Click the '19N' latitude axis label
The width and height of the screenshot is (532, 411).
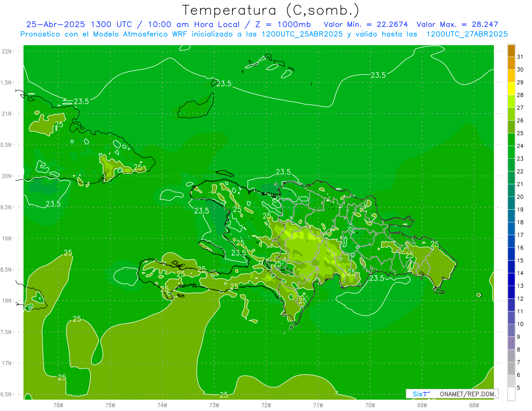6,238
